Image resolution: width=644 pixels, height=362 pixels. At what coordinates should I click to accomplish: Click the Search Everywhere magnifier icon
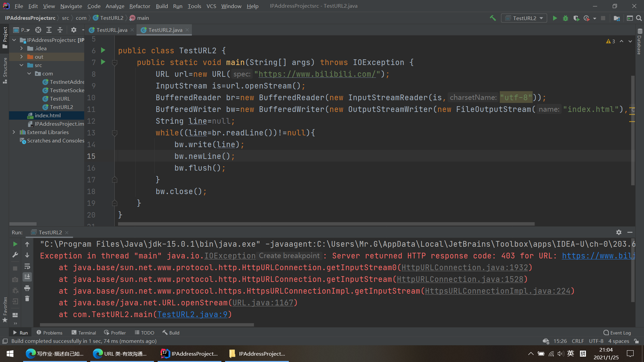(x=639, y=18)
